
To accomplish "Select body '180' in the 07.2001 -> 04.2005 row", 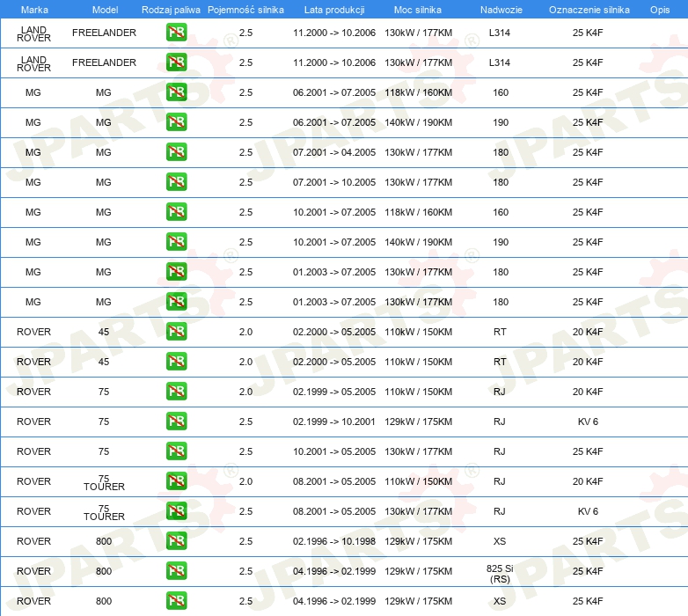I will 501,152.
